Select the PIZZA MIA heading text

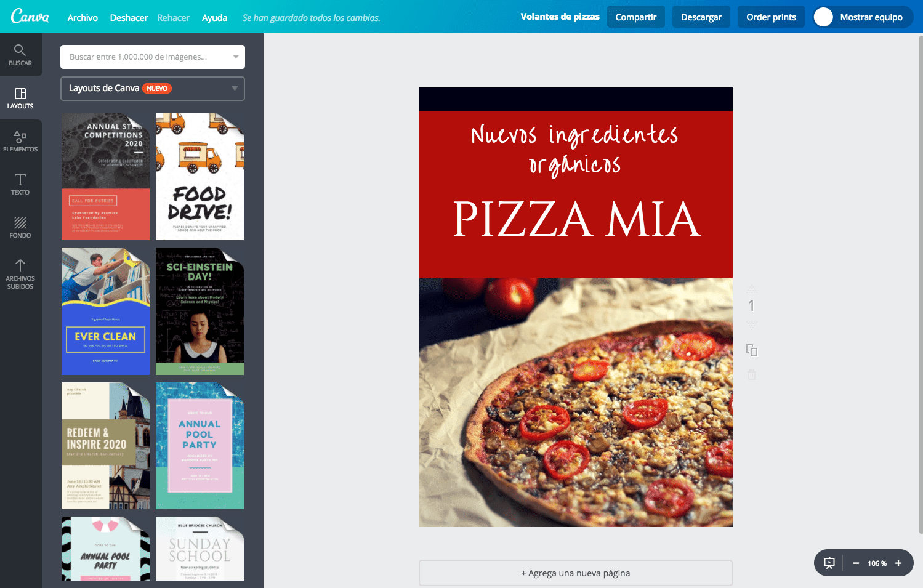coord(577,219)
